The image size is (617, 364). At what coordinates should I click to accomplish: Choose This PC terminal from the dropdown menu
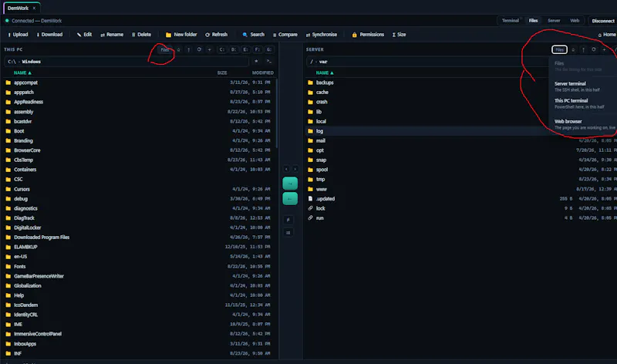pyautogui.click(x=583, y=103)
